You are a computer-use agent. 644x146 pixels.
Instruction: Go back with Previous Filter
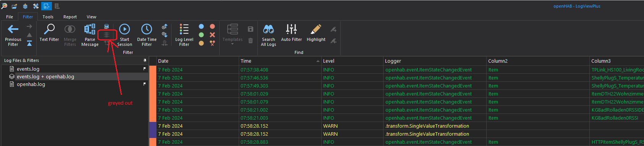(x=13, y=35)
